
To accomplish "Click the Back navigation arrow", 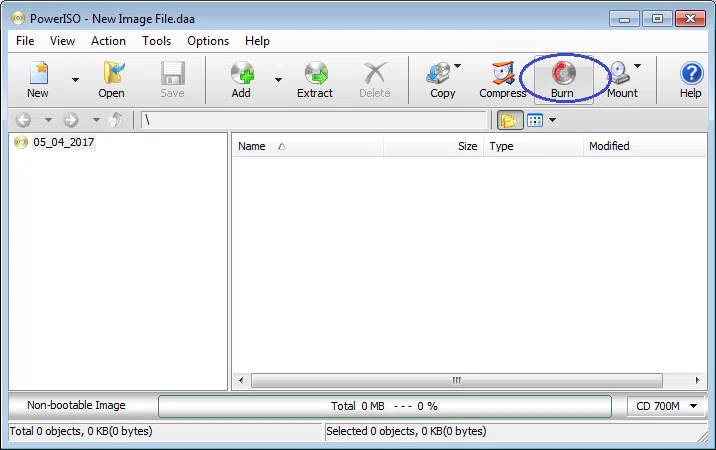I will 23,120.
